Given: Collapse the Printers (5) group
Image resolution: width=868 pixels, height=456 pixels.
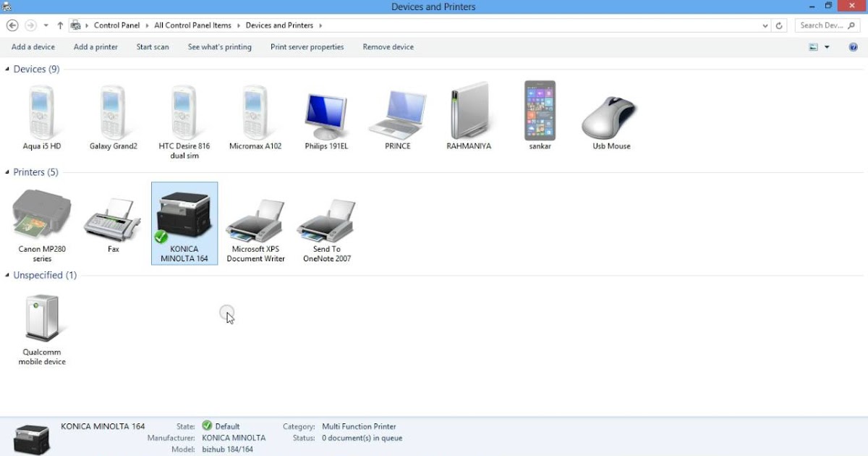Looking at the screenshot, I should pyautogui.click(x=7, y=172).
